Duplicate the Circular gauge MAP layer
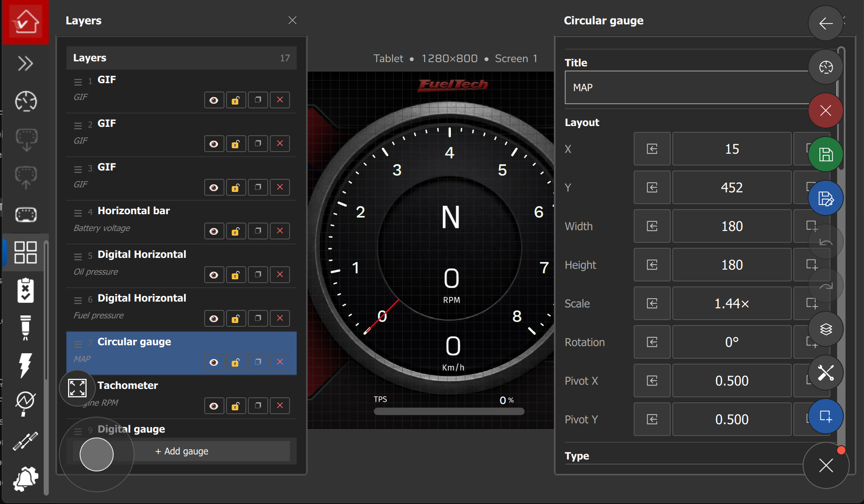Screen dimensions: 864x504 (x=258, y=362)
